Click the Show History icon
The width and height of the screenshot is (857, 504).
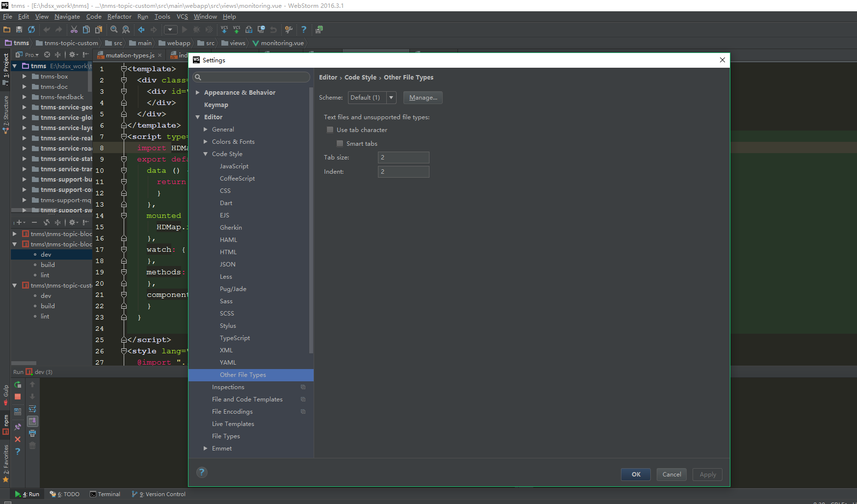coord(261,29)
